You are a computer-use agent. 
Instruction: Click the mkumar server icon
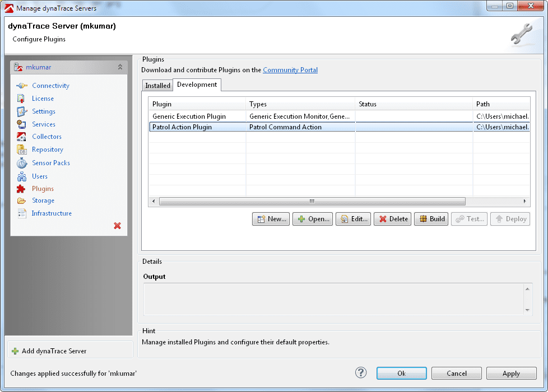[x=18, y=67]
